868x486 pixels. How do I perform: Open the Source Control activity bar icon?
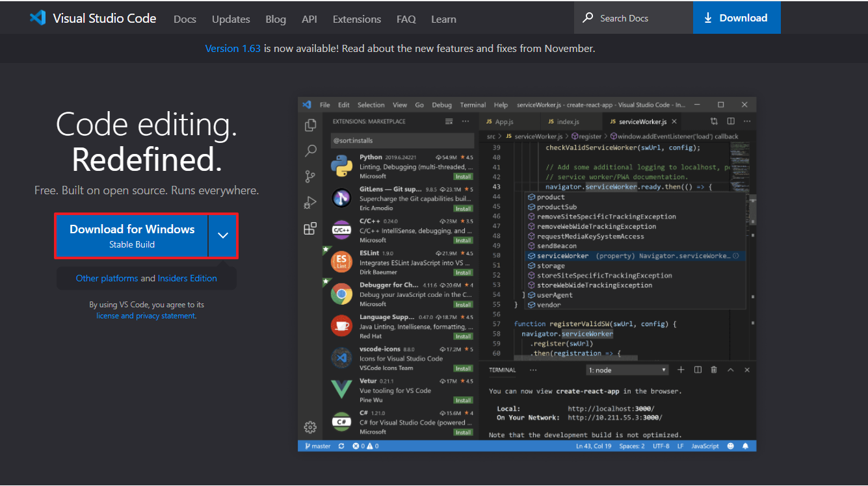click(310, 177)
